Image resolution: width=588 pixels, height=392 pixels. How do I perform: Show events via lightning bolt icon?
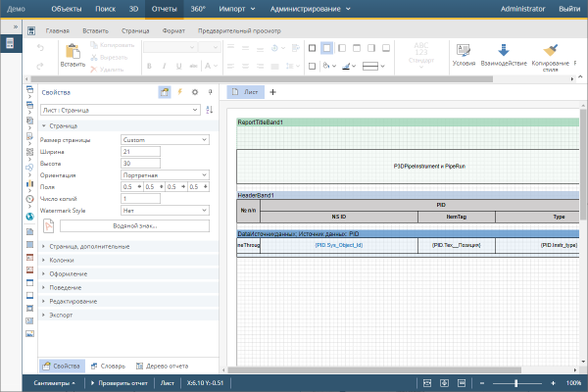tap(179, 91)
